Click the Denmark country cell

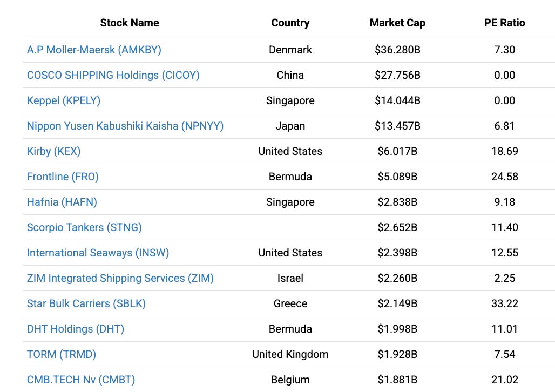click(290, 50)
